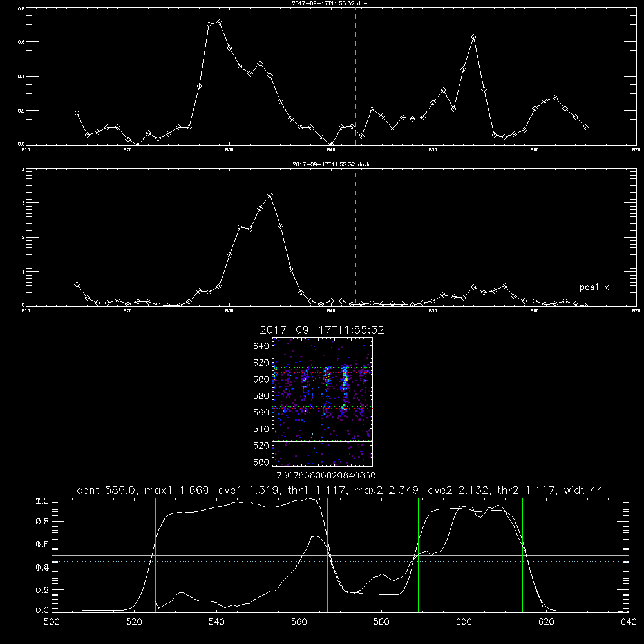
Task: Click the '2017-09-17T11:55:32 dusk' plot title
Action: click(x=331, y=164)
